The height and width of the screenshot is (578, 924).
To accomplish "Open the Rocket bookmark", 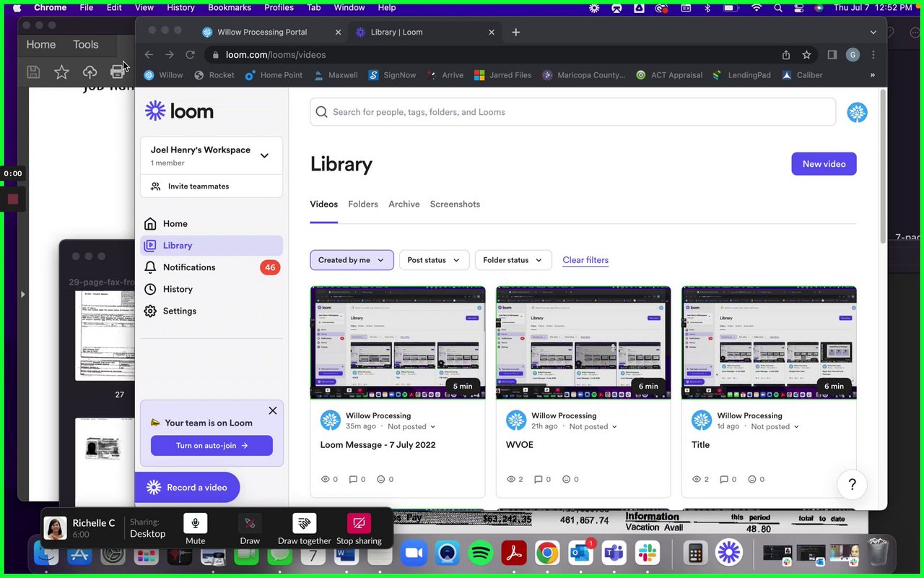I will pos(214,75).
